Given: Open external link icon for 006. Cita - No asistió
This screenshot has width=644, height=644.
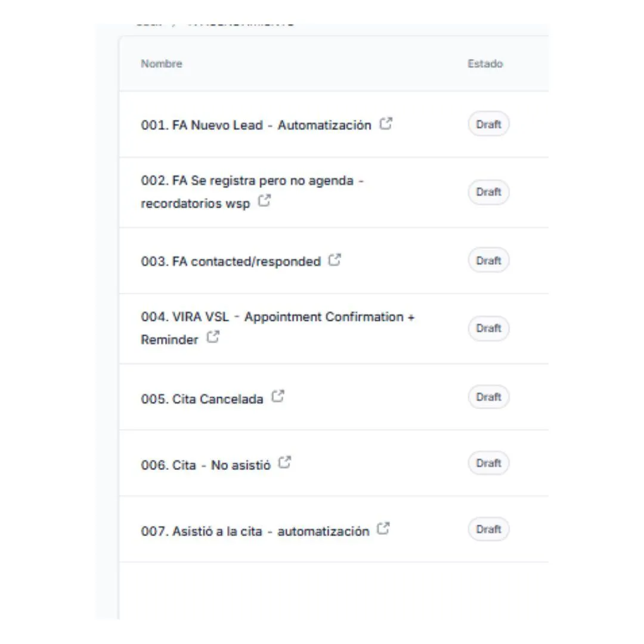Looking at the screenshot, I should click(x=284, y=463).
